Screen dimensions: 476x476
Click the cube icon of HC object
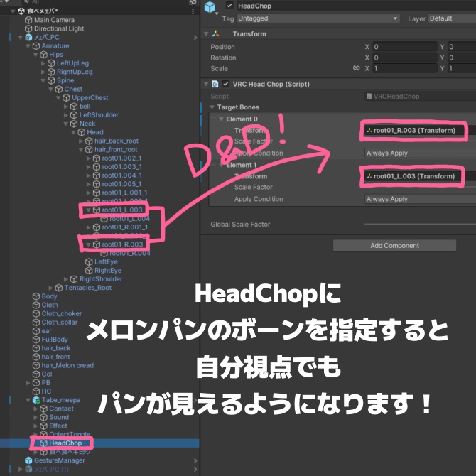point(36,391)
